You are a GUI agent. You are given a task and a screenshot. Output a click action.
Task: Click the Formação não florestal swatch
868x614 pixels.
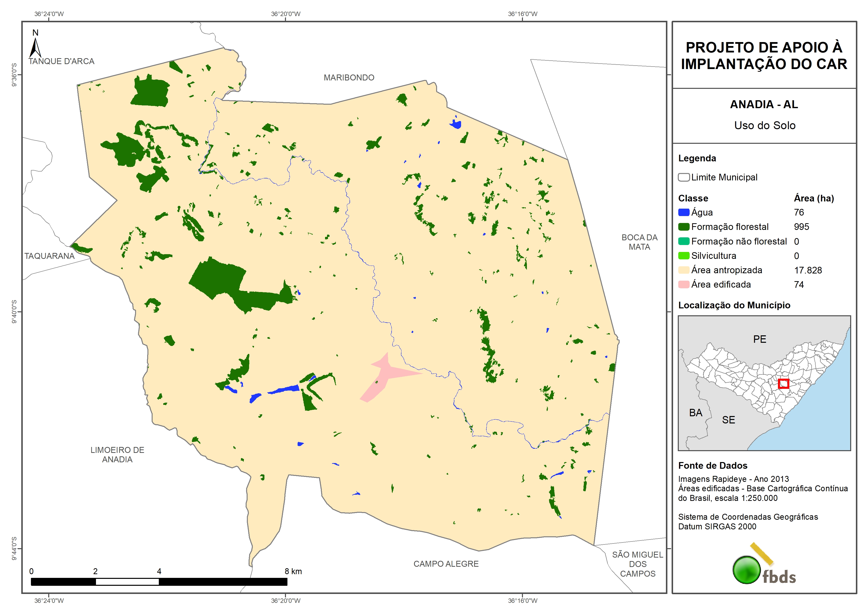point(683,241)
